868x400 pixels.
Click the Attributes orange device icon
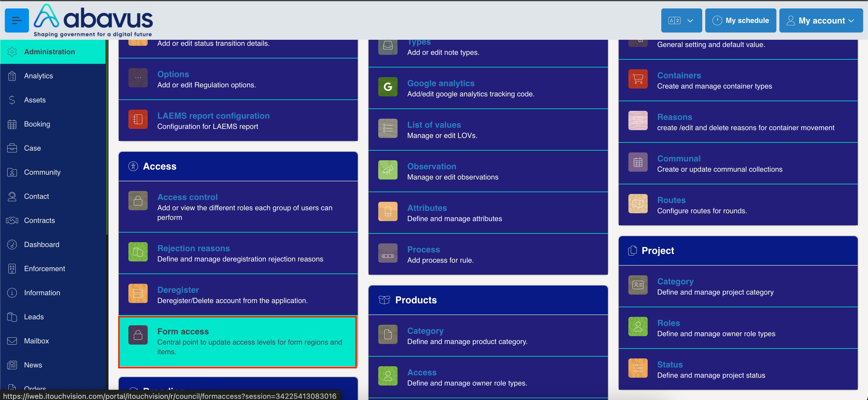point(388,211)
